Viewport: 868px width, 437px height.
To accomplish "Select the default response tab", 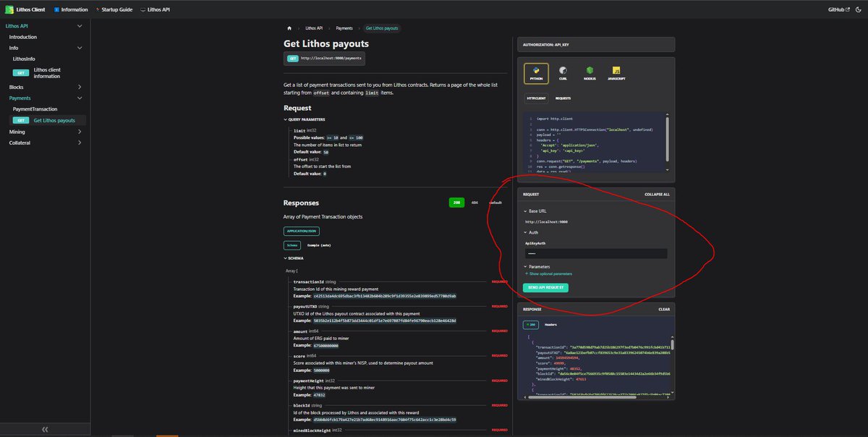I will coord(495,203).
